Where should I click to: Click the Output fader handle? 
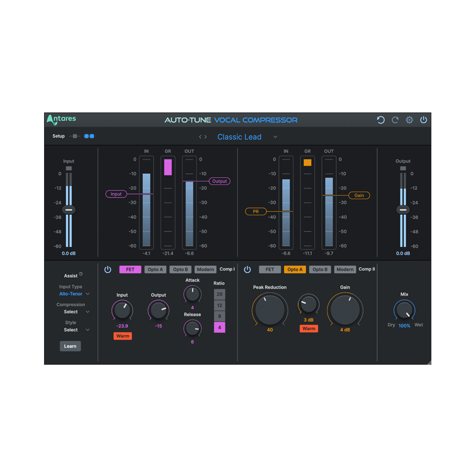[403, 210]
